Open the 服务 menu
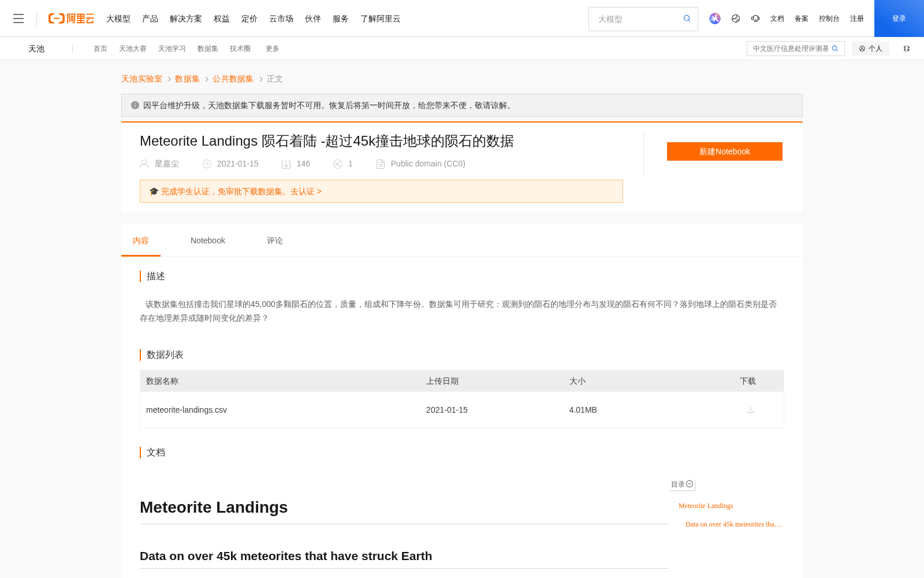 pos(341,18)
